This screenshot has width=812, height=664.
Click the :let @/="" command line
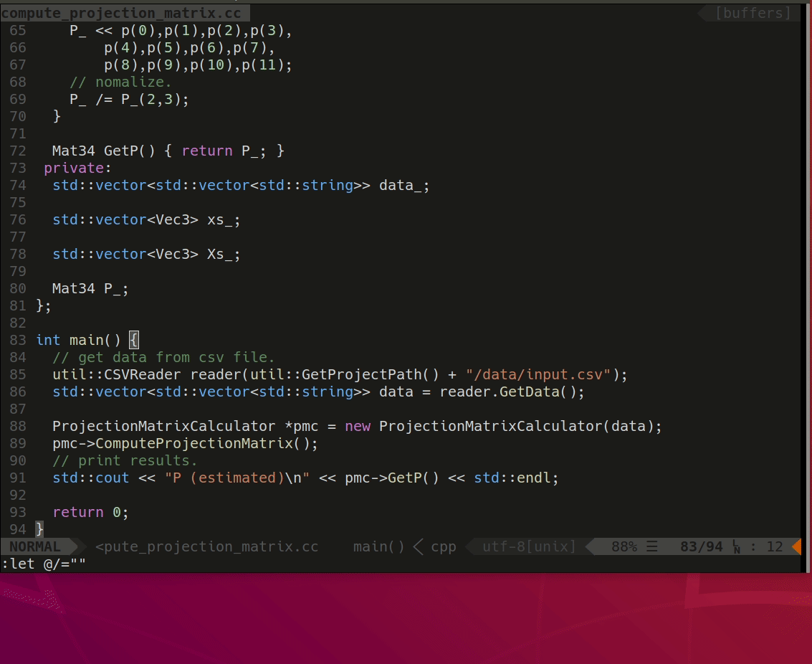click(x=44, y=564)
